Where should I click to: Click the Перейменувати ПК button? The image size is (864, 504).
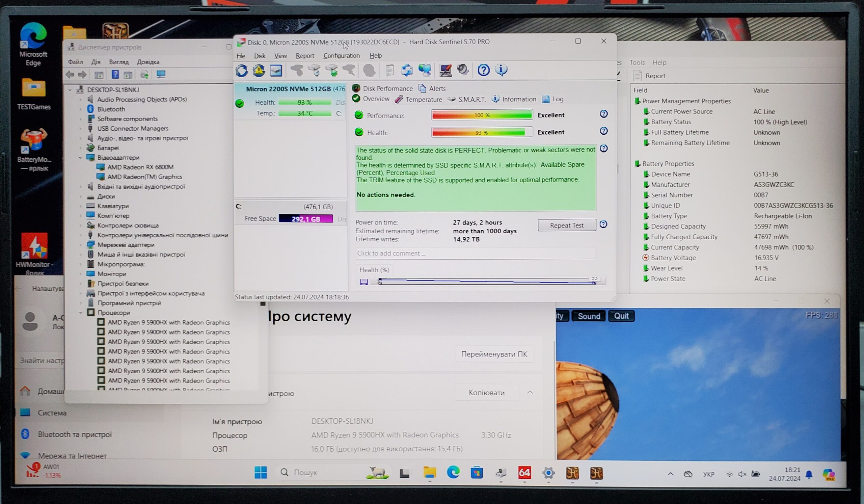(x=494, y=354)
